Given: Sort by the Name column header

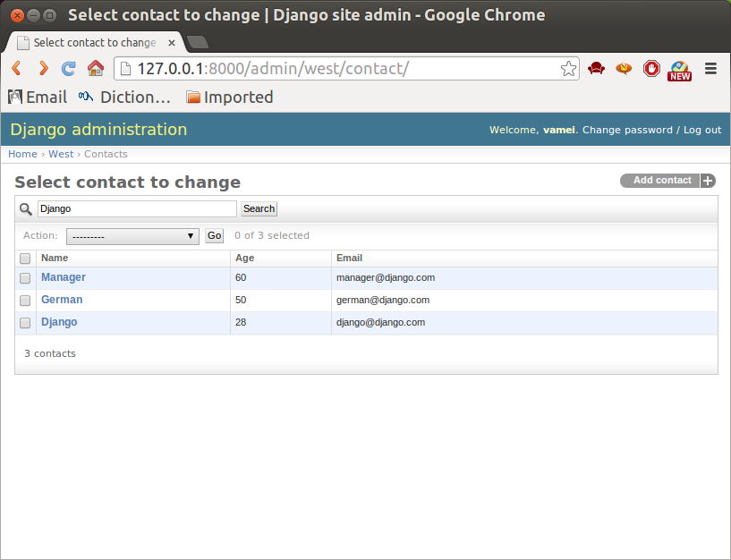Looking at the screenshot, I should (55, 258).
